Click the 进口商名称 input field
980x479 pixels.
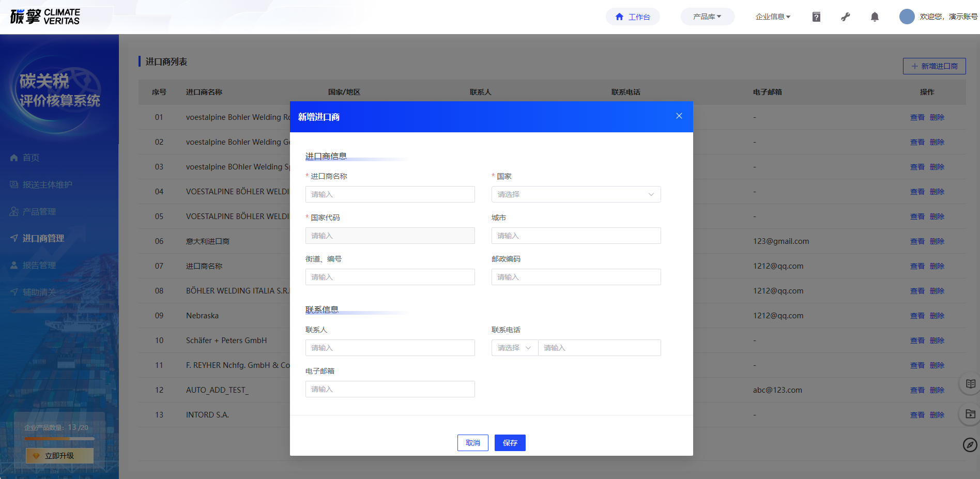pyautogui.click(x=390, y=194)
